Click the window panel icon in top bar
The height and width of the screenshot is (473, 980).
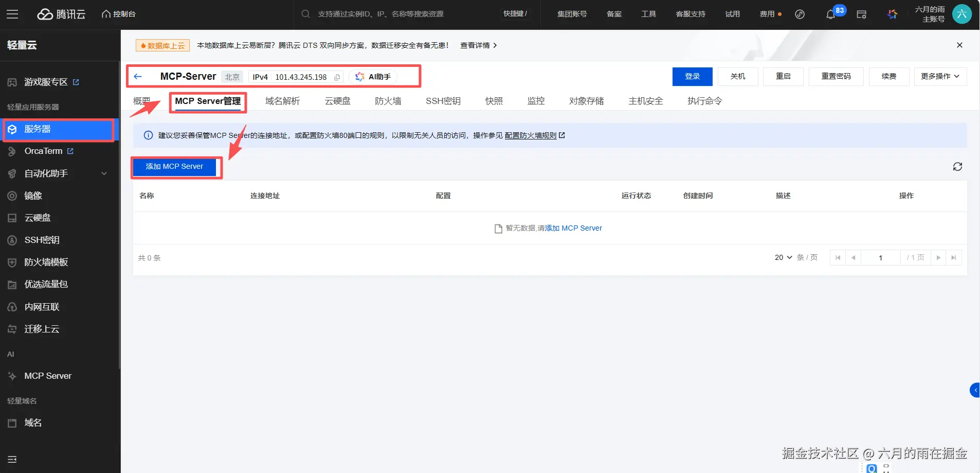pos(862,14)
